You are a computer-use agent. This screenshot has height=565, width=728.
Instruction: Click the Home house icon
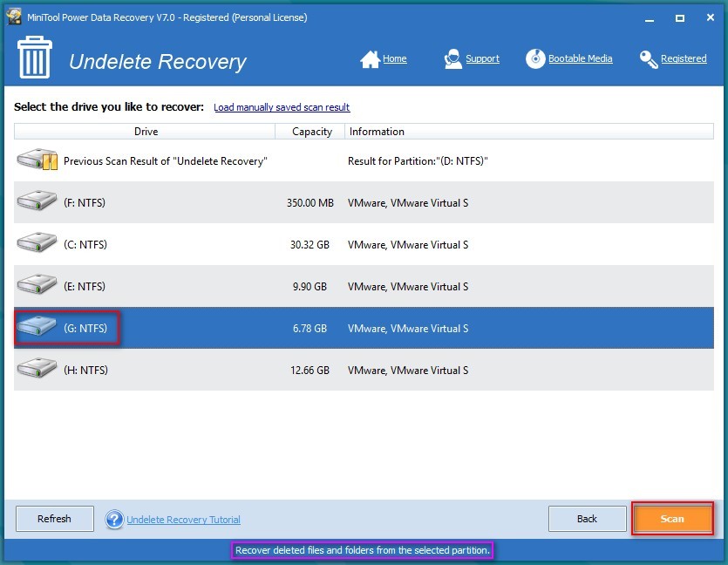[370, 59]
